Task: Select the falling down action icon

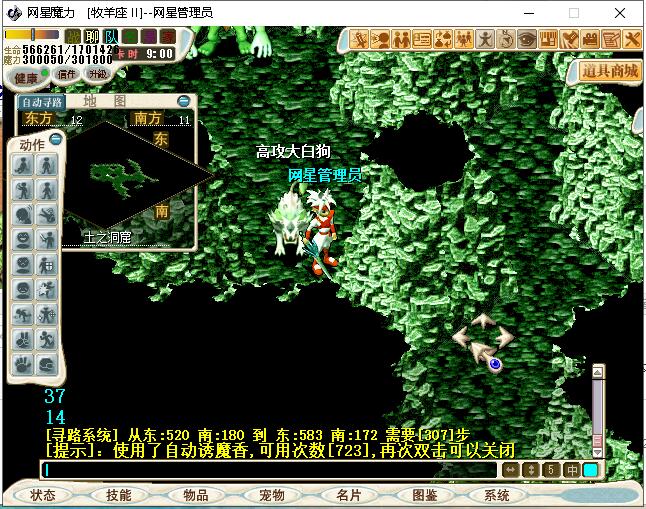Action: [x=47, y=215]
